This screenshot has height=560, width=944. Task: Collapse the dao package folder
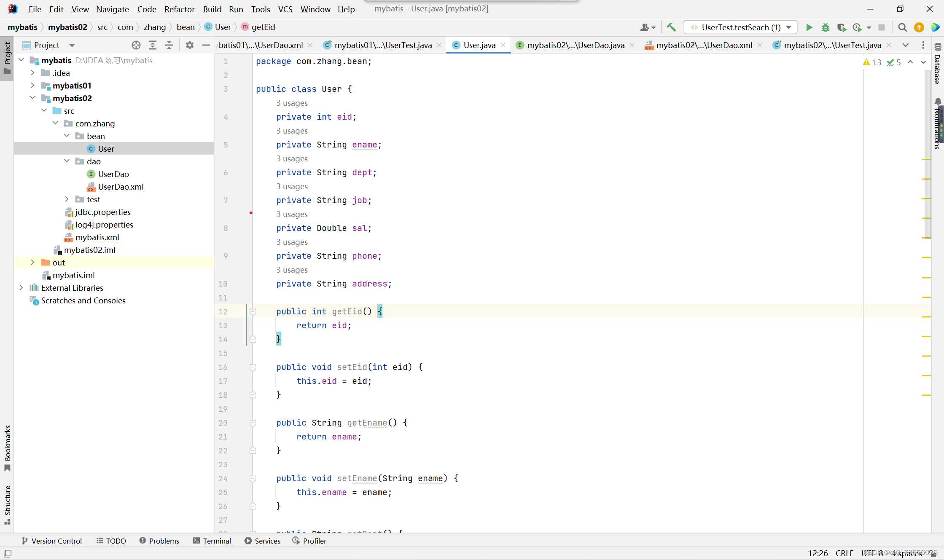67,161
